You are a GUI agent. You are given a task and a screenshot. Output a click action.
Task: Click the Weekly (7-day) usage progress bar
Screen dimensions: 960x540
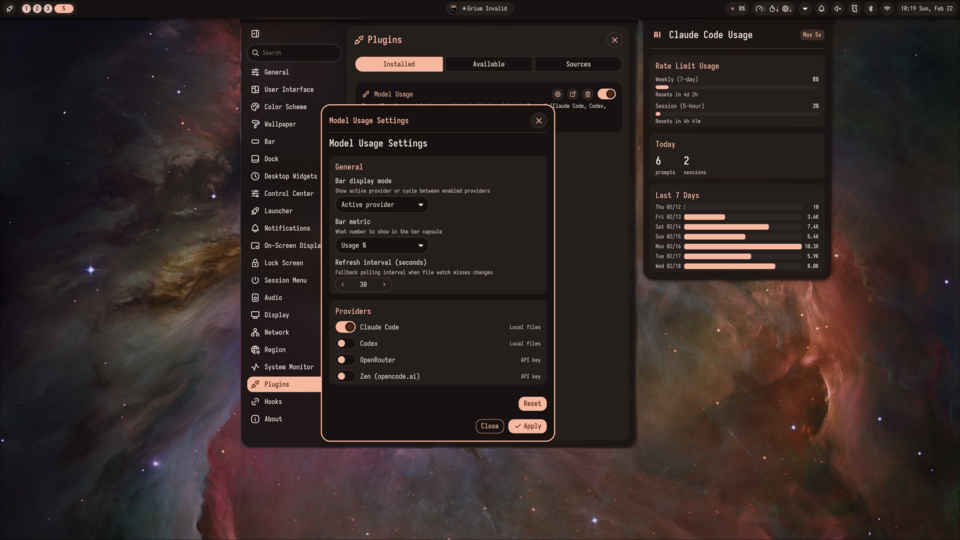737,87
